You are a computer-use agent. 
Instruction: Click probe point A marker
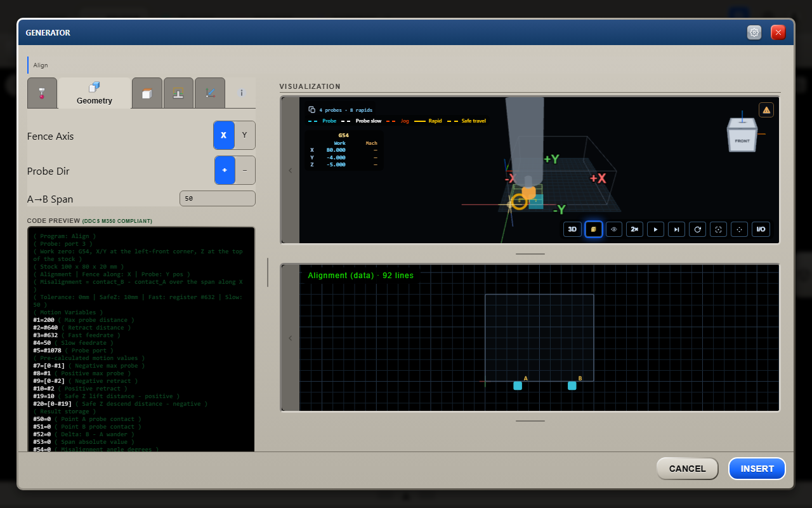pos(518,385)
